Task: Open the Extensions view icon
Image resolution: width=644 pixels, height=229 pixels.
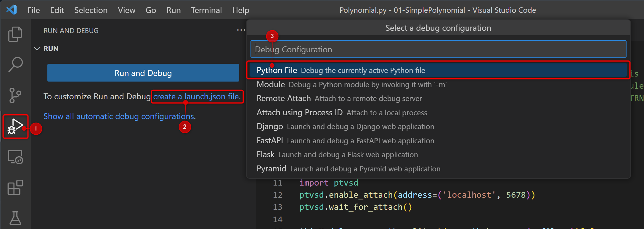Action: 15,188
